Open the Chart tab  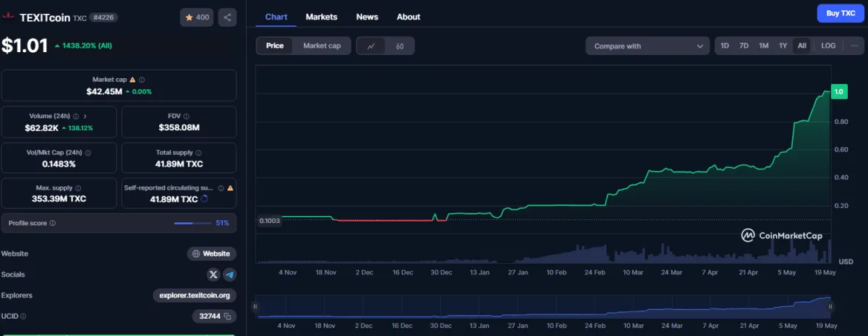click(x=276, y=17)
